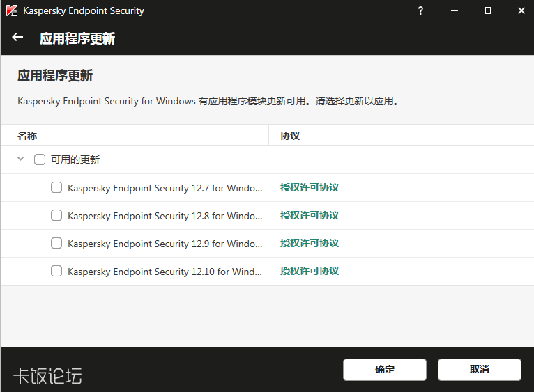Open help with the question mark icon
Viewport: 534px width, 392px height.
[420, 10]
